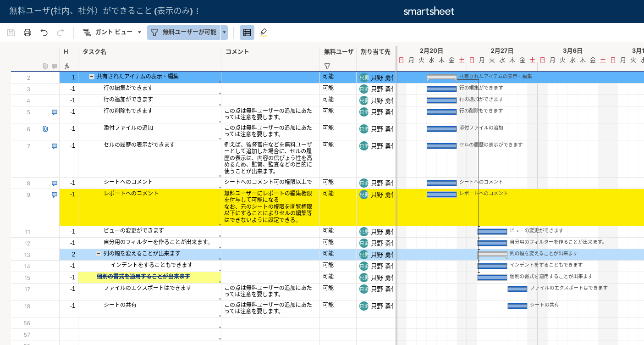
Task: Click the filter funnel icon under 無料ユーザ column
Action: [327, 66]
